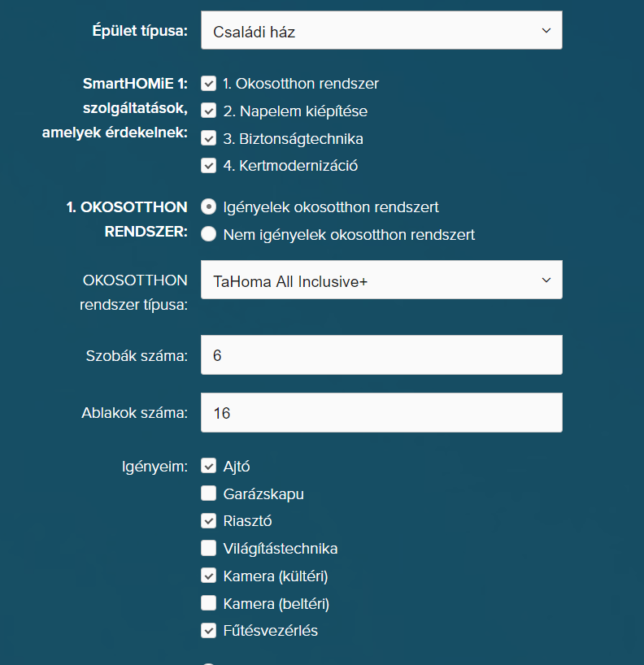
Task: Uncheck the Ajtó checkbox
Action: (x=209, y=466)
